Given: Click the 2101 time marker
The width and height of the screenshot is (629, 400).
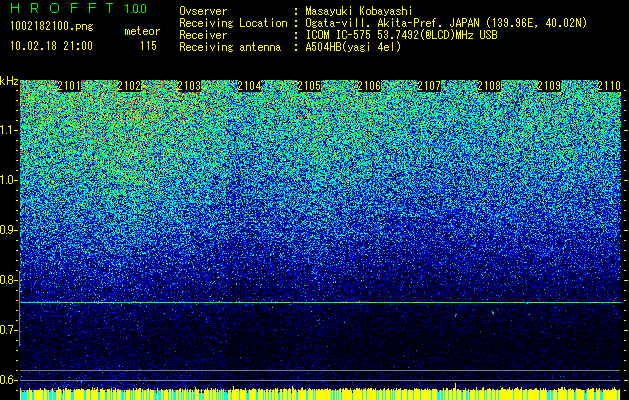Looking at the screenshot, I should coord(69,85).
